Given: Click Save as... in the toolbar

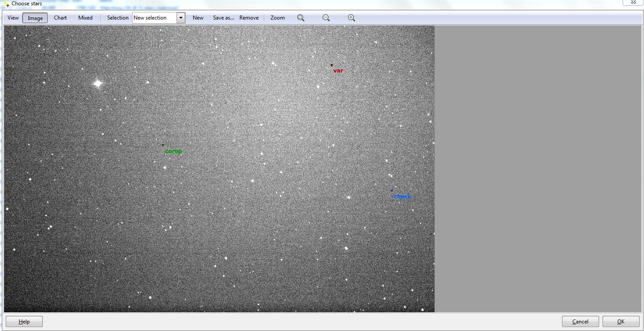Looking at the screenshot, I should pyautogui.click(x=223, y=18).
